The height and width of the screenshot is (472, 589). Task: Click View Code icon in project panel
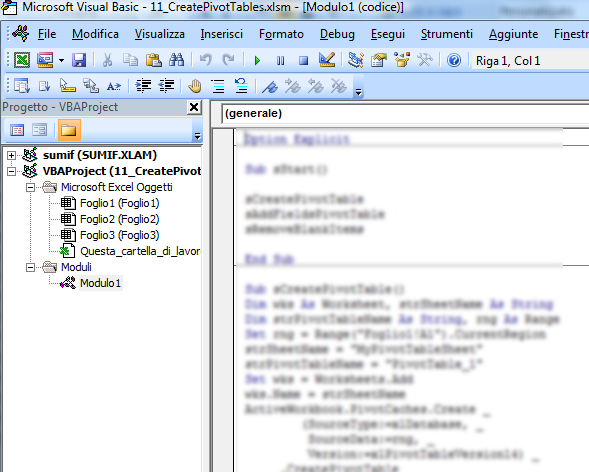[17, 130]
